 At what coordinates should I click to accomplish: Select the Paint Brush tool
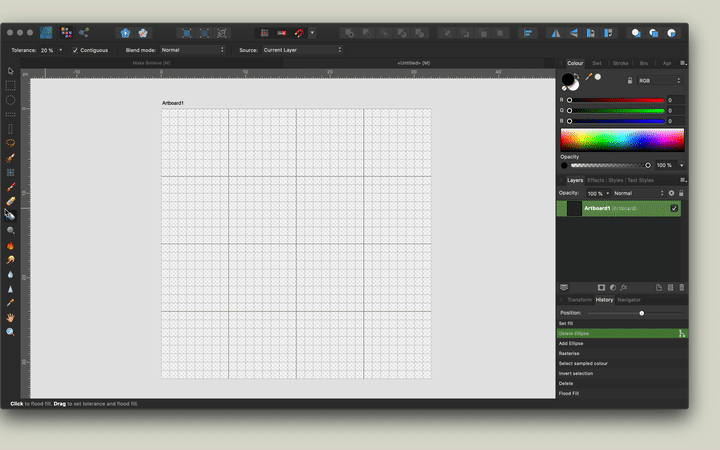click(10, 187)
